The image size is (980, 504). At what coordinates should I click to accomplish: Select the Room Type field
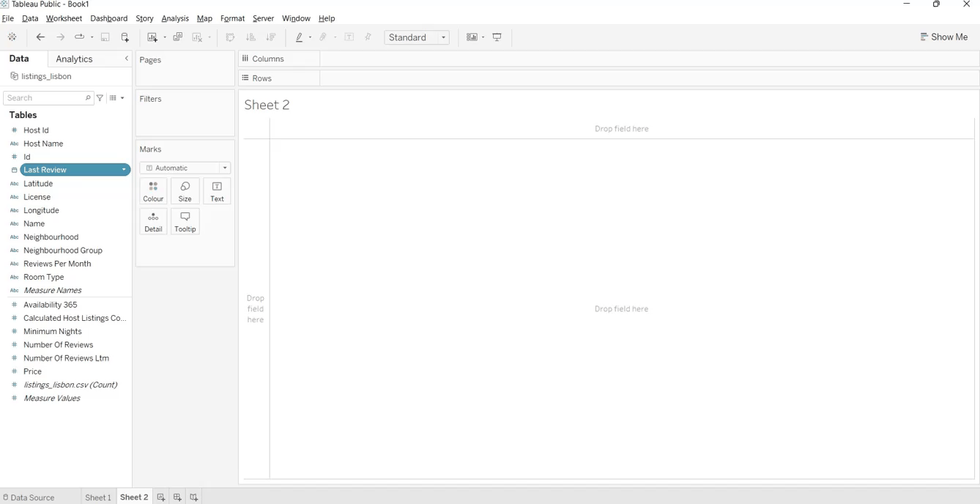(x=44, y=277)
